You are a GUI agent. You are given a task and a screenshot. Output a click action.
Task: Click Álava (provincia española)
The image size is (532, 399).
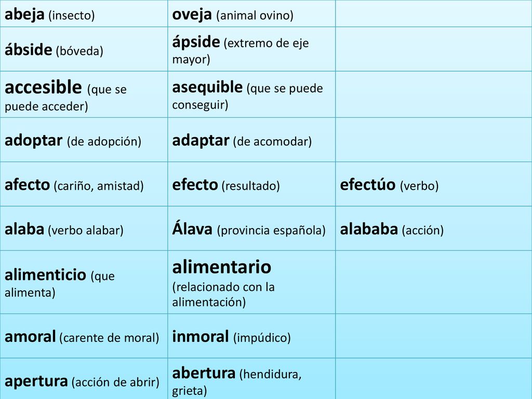(x=249, y=229)
